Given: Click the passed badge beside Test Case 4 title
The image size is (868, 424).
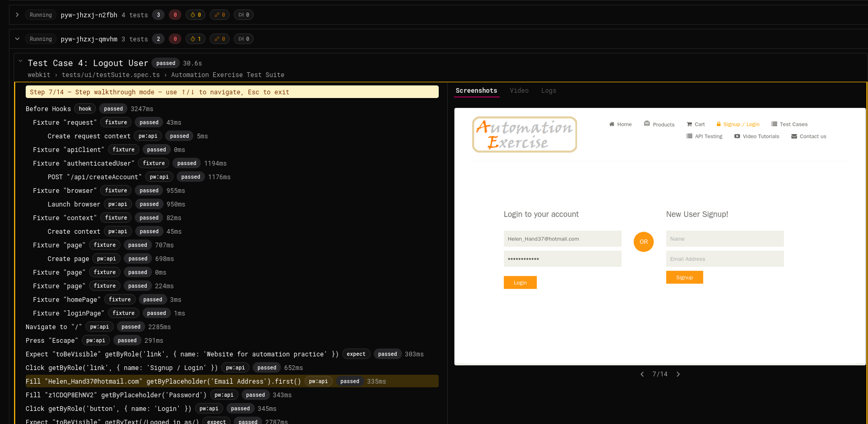Looking at the screenshot, I should [166, 63].
